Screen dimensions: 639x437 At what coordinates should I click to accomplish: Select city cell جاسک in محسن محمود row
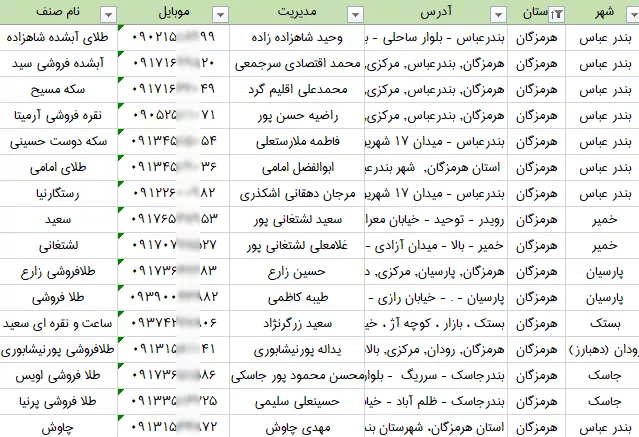point(603,376)
